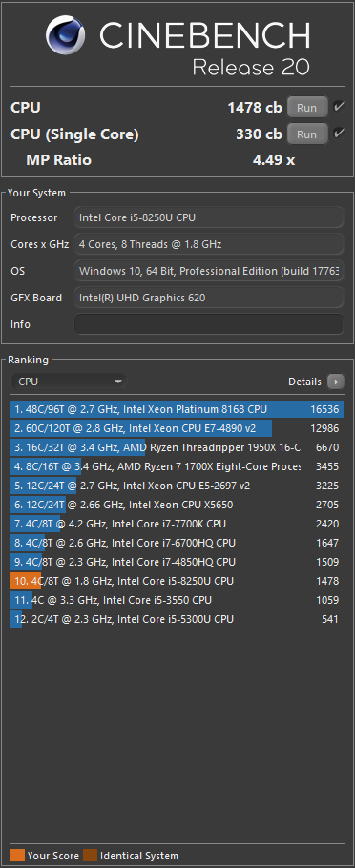Screen dimensions: 355x868
Task: Click the Identical System brown legend swatch
Action: [91, 856]
